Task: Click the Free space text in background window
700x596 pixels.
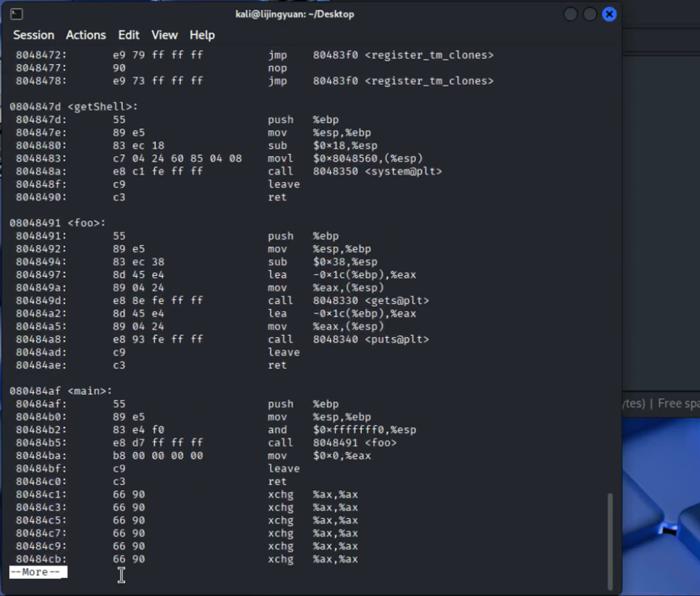Action: click(x=679, y=404)
